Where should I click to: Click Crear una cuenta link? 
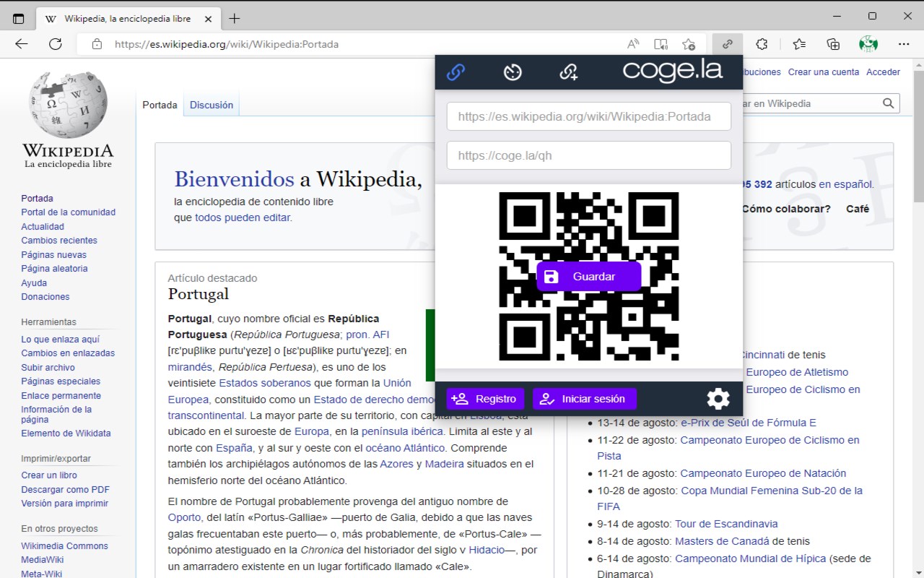(x=824, y=72)
